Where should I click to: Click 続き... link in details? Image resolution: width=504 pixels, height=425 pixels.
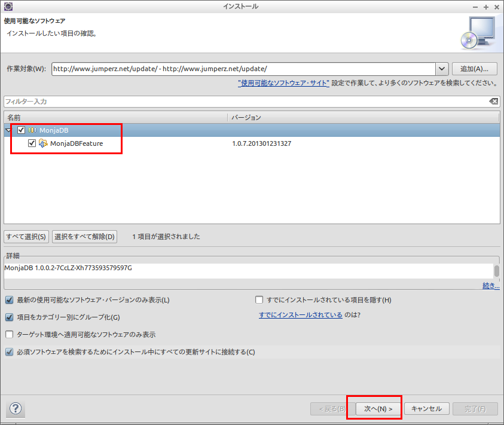[x=491, y=286]
